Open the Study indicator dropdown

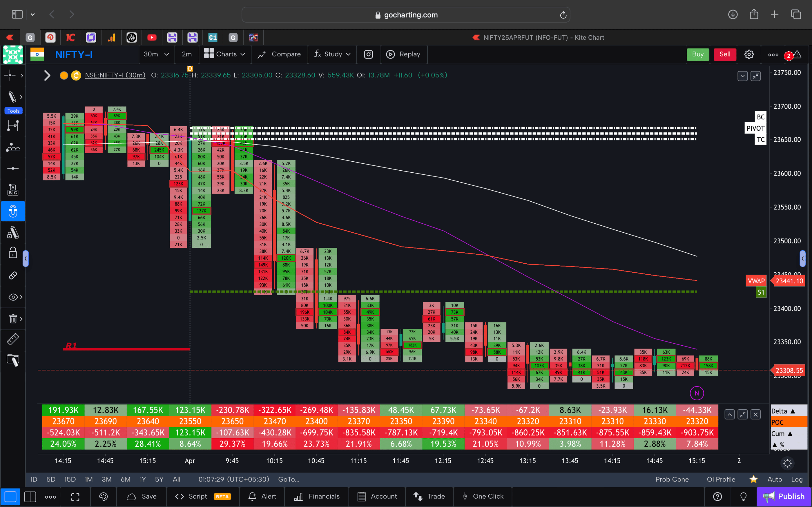pos(331,54)
